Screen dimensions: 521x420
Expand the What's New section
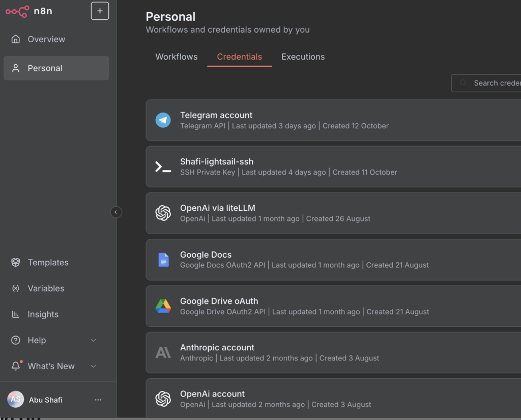tap(93, 366)
